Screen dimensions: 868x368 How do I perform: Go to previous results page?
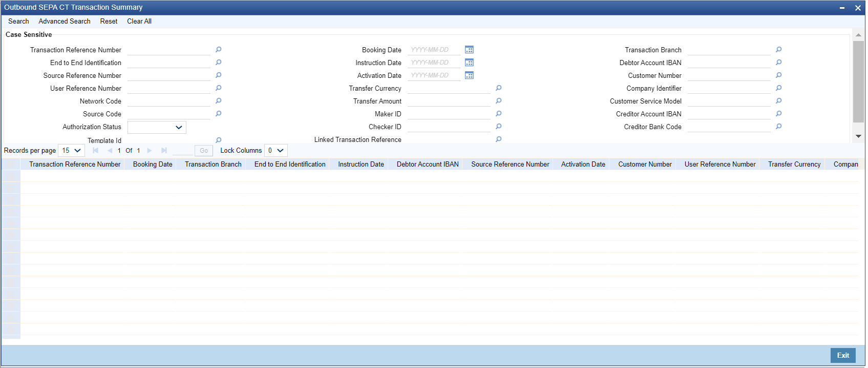[110, 151]
